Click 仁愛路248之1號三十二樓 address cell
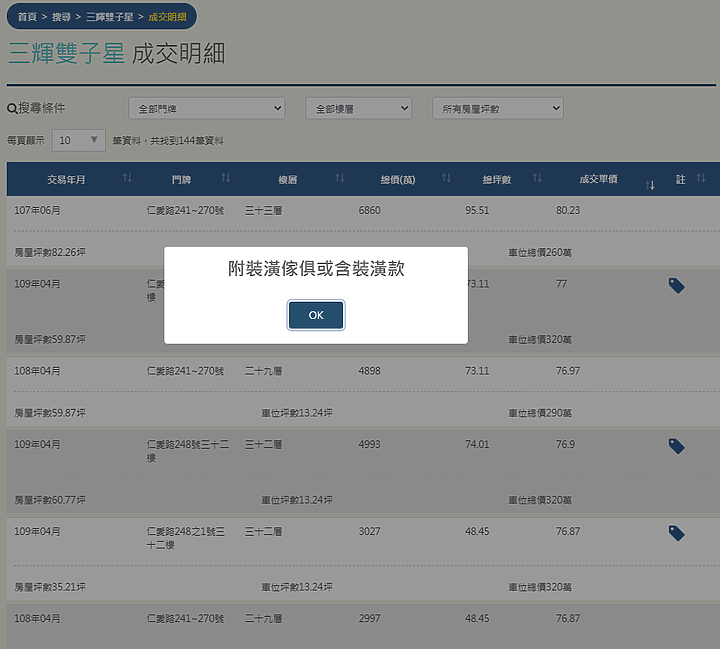720x649 pixels. pos(186,538)
